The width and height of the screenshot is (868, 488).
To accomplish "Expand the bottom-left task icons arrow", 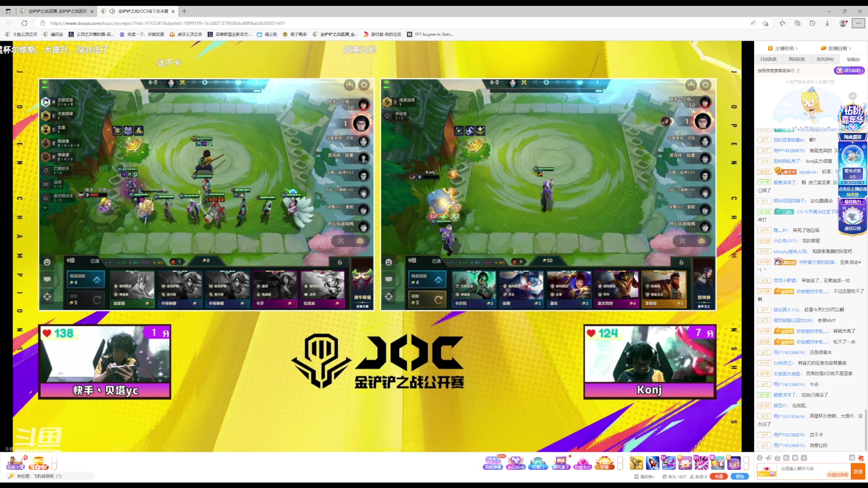I will tap(54, 463).
